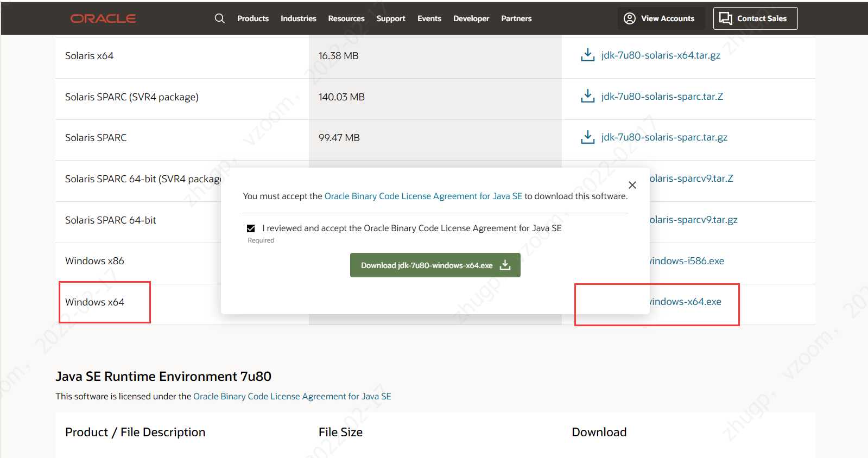
Task: Click the solaris-sparcv9.tar.gz download link
Action: [693, 220]
